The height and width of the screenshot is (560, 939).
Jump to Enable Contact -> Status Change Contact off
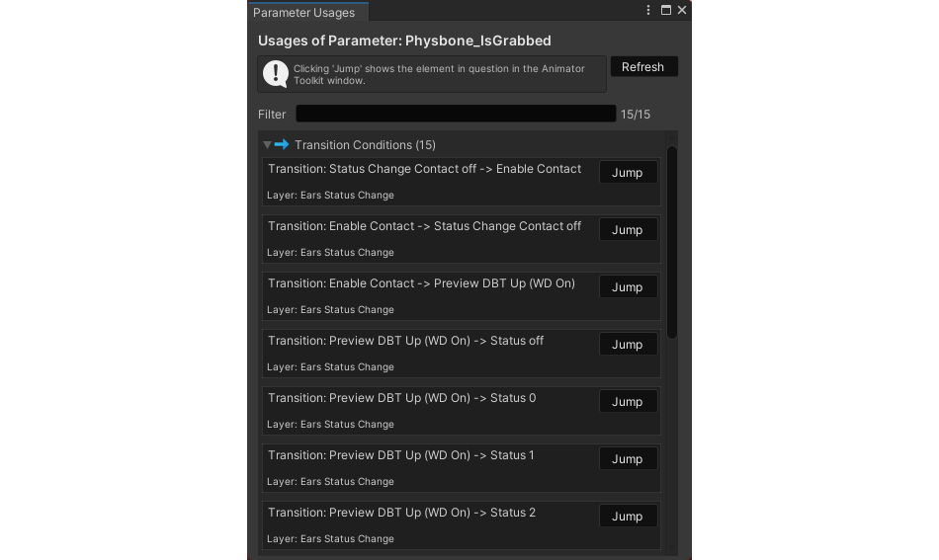[x=628, y=230]
